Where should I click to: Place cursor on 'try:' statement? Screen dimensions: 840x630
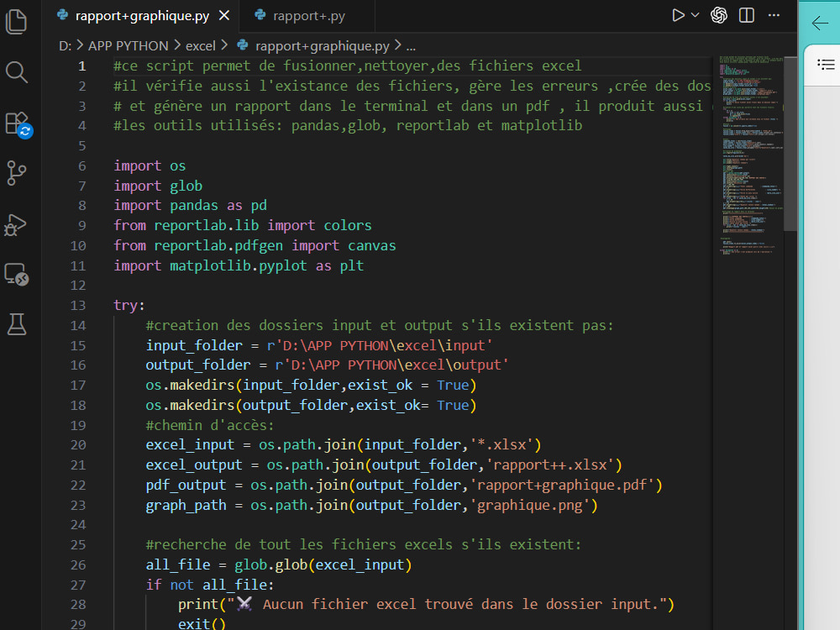(x=129, y=306)
